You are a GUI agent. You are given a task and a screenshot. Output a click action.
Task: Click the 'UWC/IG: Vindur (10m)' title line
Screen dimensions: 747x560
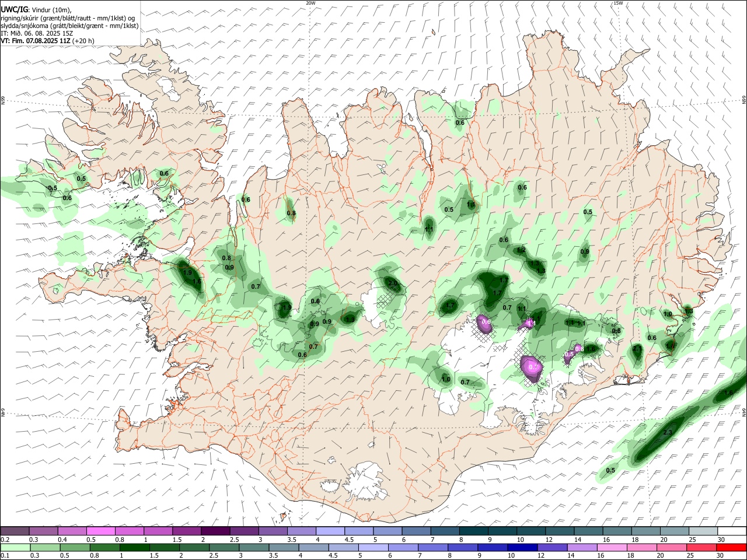click(x=36, y=10)
